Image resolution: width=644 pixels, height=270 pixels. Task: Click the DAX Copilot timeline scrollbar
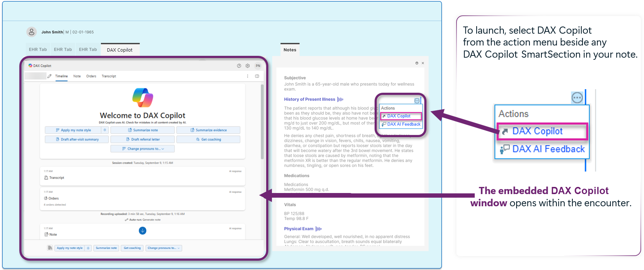point(262,122)
